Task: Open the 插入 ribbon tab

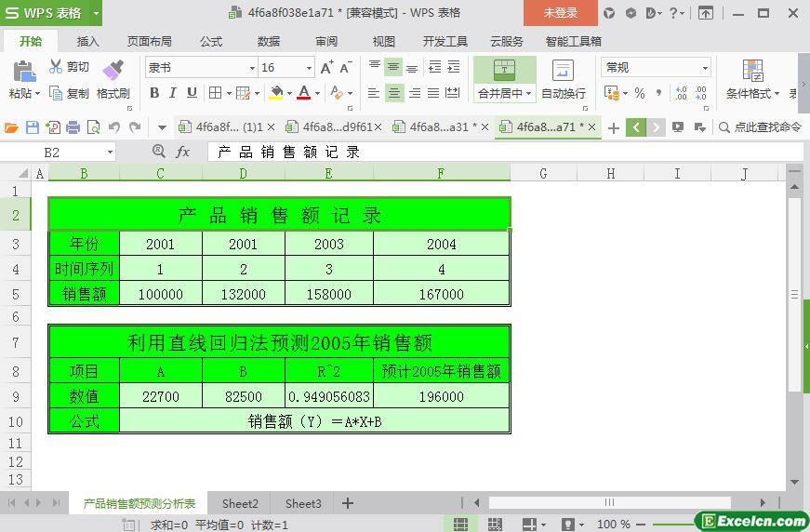Action: (87, 41)
